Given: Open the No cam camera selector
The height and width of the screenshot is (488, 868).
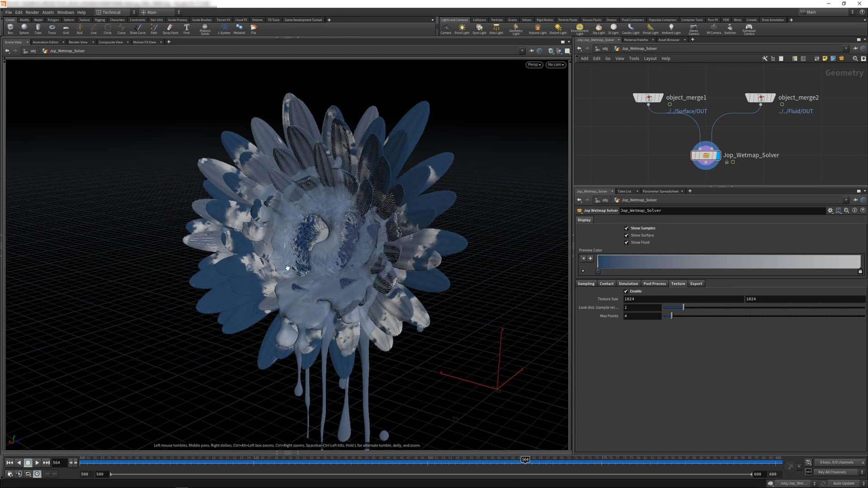Looking at the screenshot, I should (x=555, y=65).
